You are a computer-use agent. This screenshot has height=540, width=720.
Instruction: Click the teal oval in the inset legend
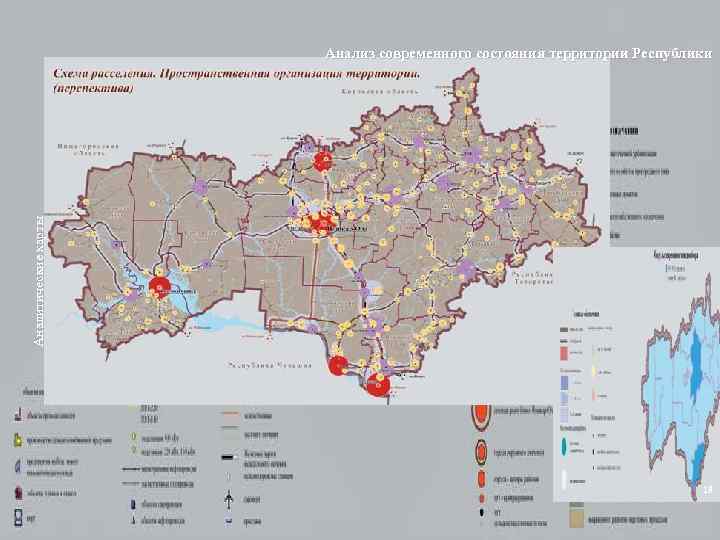point(563,447)
